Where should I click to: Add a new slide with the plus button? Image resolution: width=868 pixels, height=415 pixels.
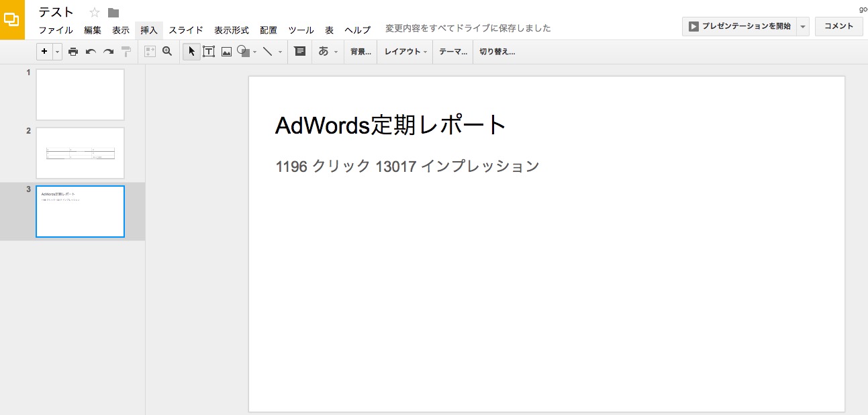[44, 51]
